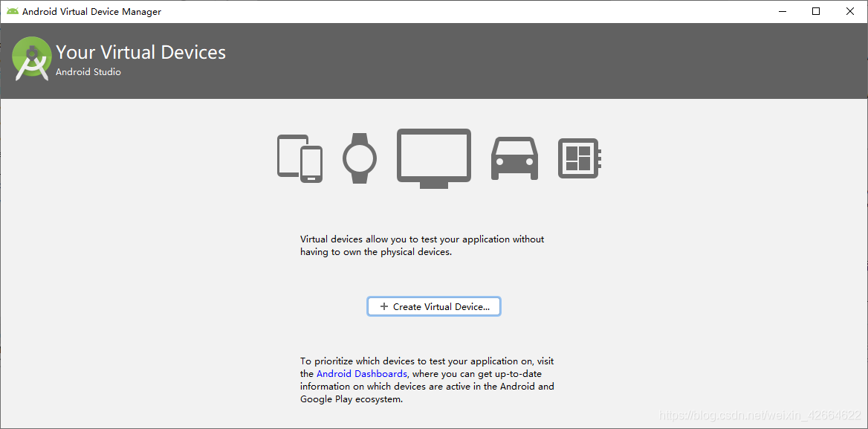Click the Wear OS watch icon

coord(359,158)
